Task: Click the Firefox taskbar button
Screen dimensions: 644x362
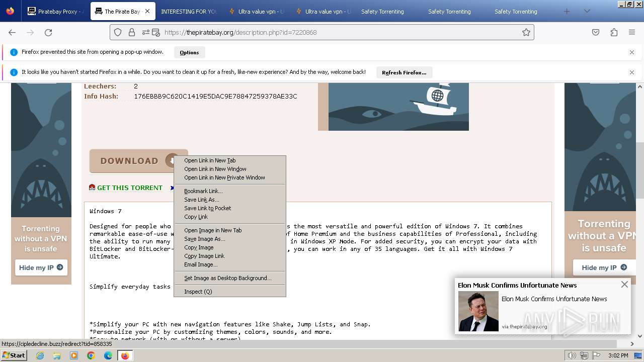Action: 125,355
